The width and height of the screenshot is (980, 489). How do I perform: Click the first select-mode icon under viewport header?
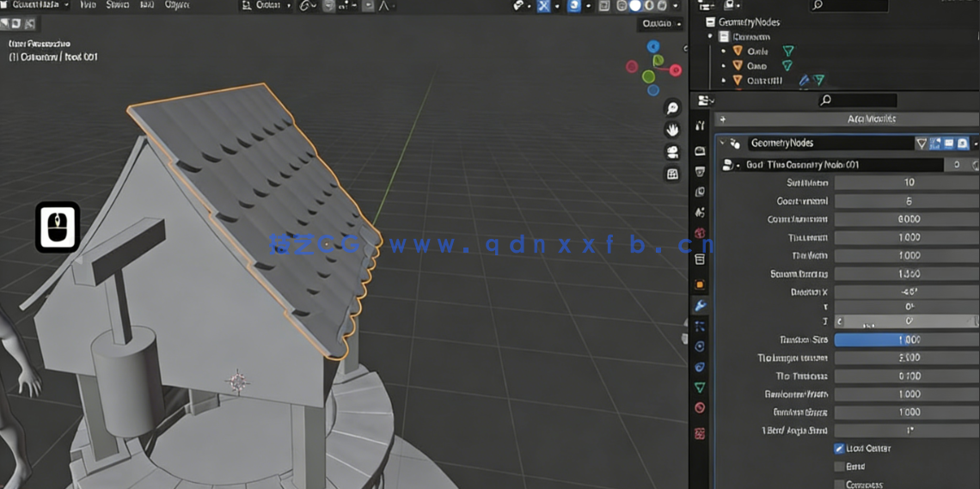tap(5, 24)
